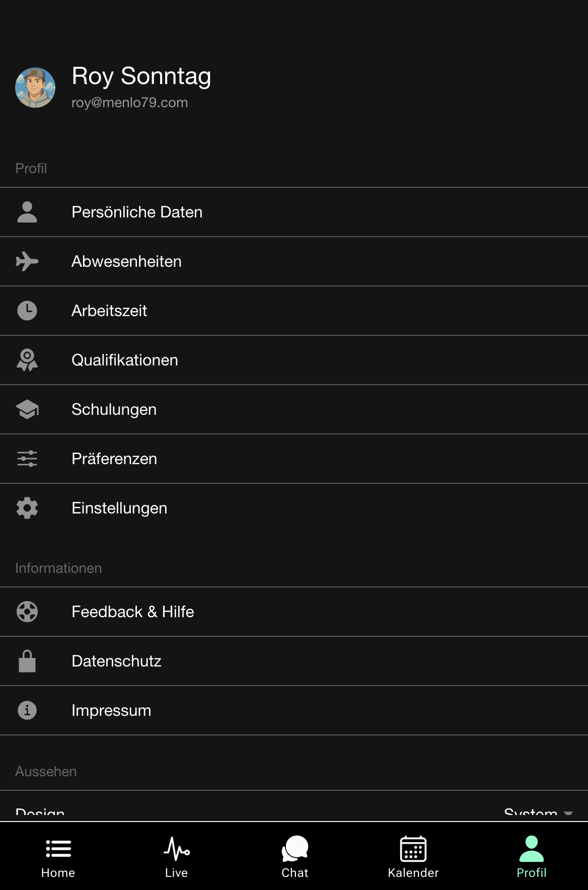The image size is (588, 890).
Task: Tap the info icon for Impressum
Action: (x=27, y=710)
